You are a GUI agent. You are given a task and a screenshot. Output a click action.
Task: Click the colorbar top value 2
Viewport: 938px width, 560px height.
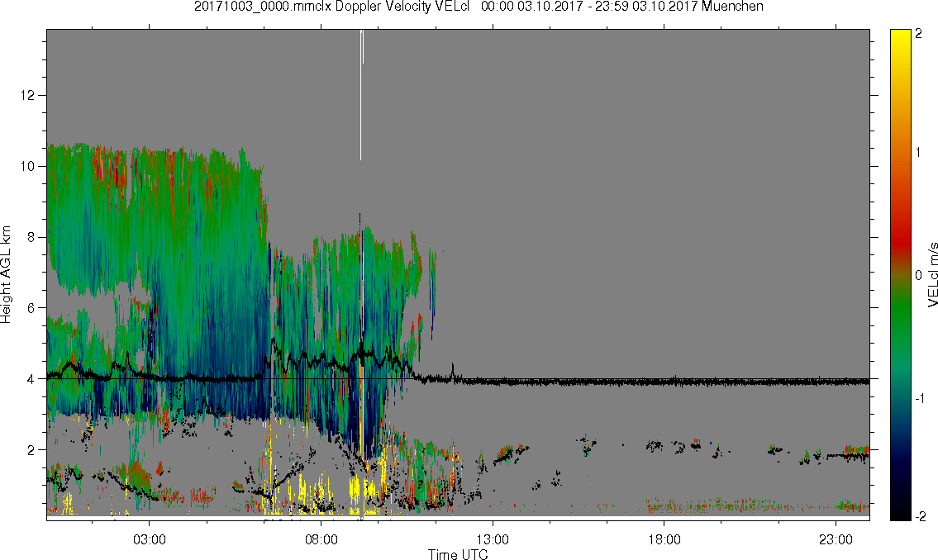tap(918, 34)
